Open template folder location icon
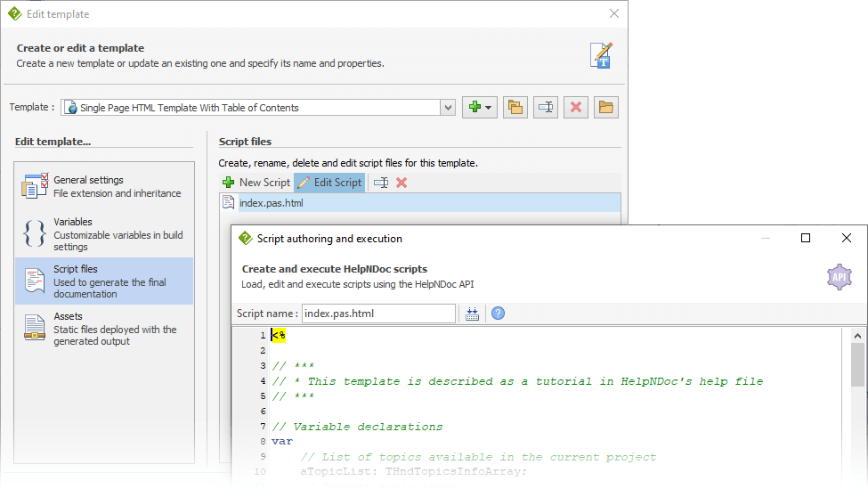Image resolution: width=868 pixels, height=489 pixels. coord(606,107)
